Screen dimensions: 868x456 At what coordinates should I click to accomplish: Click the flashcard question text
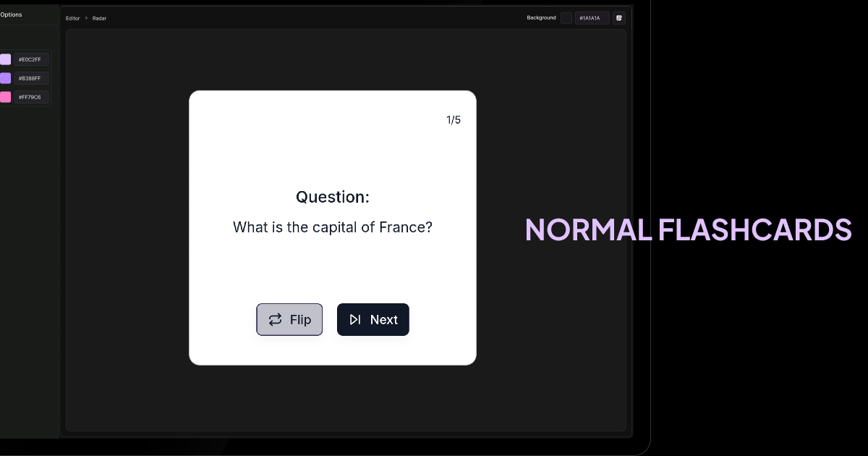coord(332,227)
